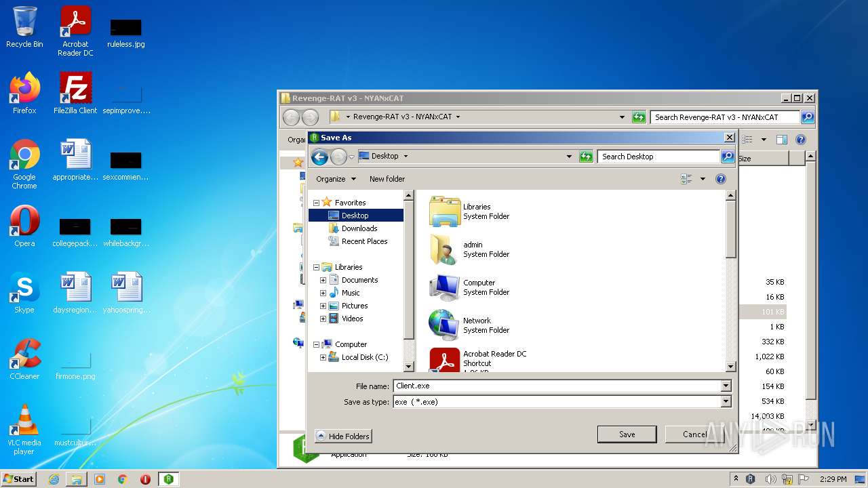The image size is (868, 488).
Task: Open previous locations dropdown in Save As
Action: pyautogui.click(x=569, y=157)
